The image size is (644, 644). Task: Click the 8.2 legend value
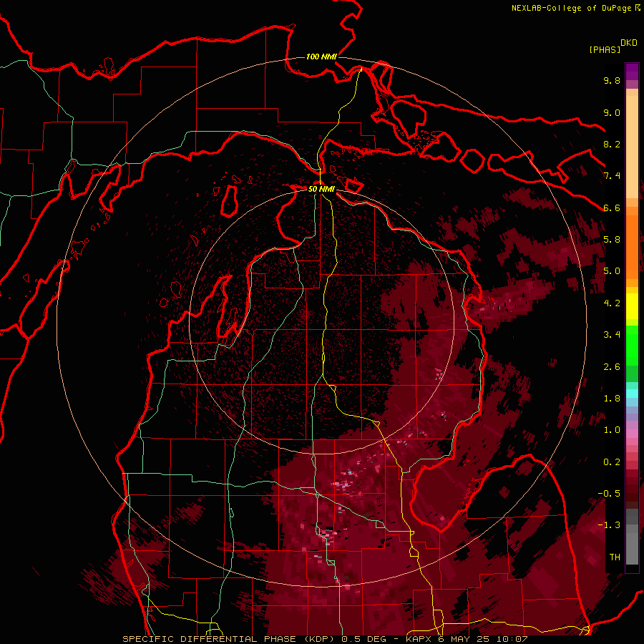coord(612,144)
